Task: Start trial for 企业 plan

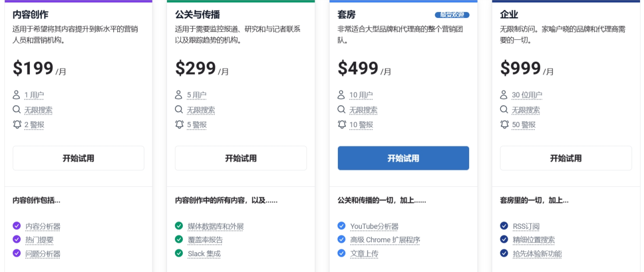Action: click(x=565, y=158)
